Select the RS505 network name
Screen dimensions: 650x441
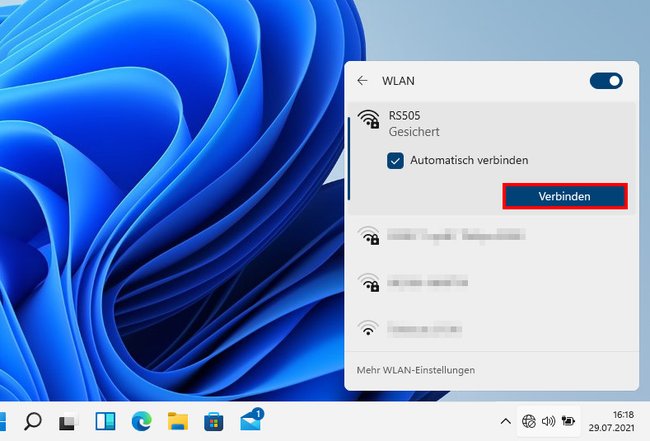tap(404, 115)
